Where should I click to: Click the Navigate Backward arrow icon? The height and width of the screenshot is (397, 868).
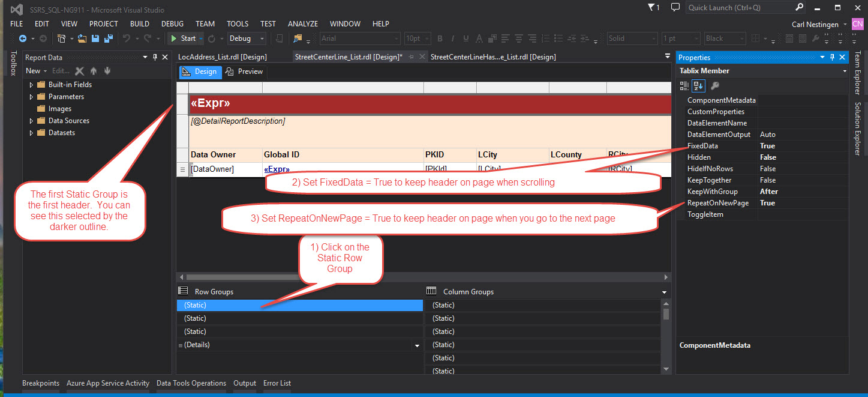[x=23, y=38]
